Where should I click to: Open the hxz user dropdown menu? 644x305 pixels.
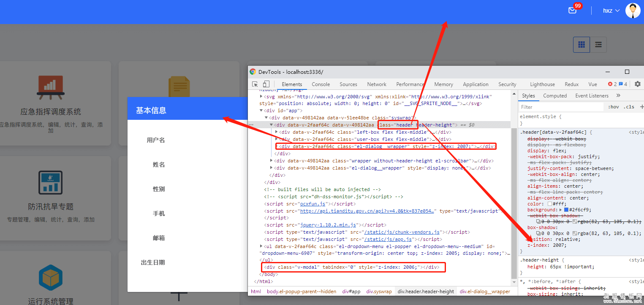click(611, 11)
